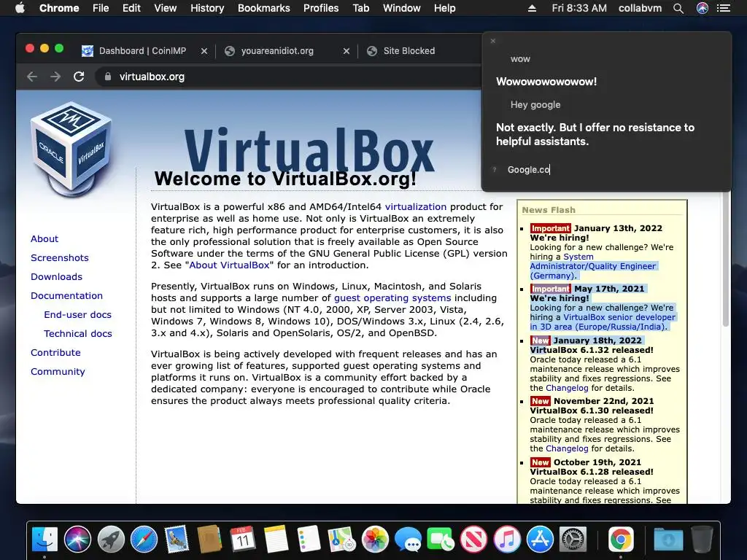Screen dimensions: 747x560
Task: Follow guest operating systems link
Action: click(x=392, y=298)
